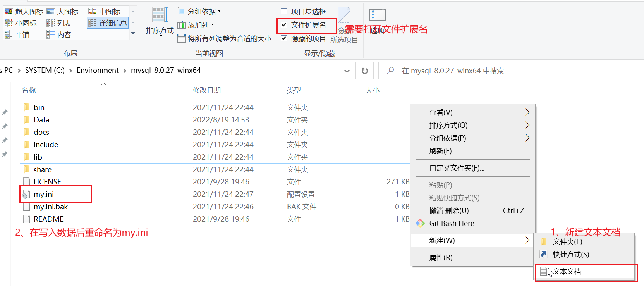
Task: Click the shortcut icon in New submenu
Action: [x=544, y=254]
